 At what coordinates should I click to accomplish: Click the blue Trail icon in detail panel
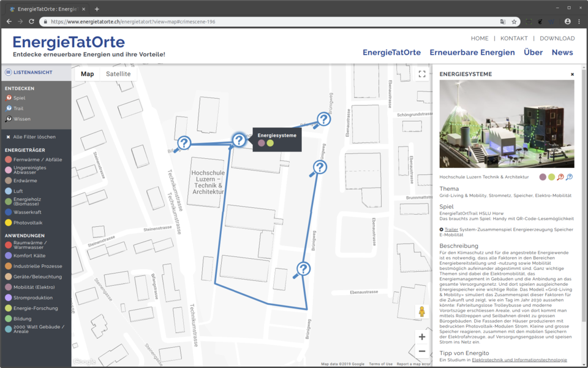[569, 177]
